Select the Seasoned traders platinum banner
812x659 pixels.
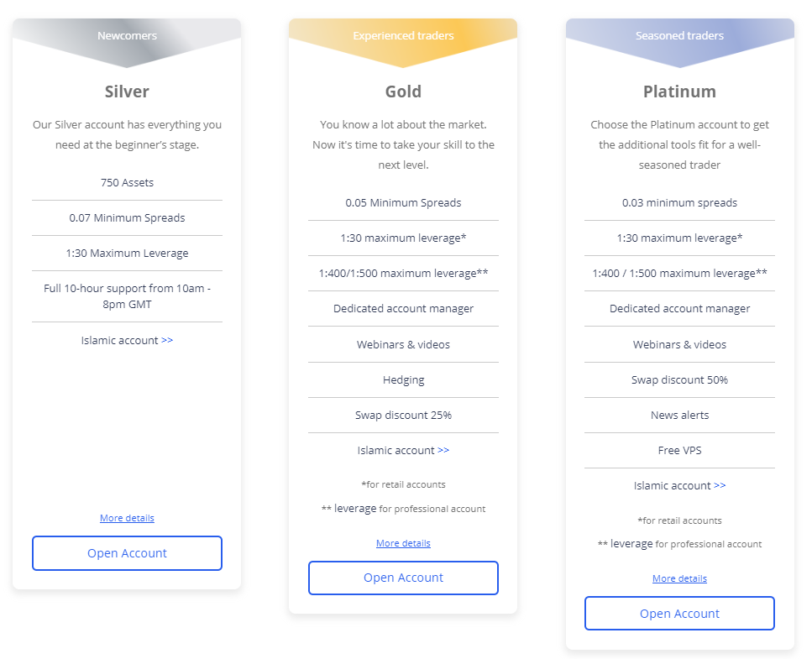(679, 43)
